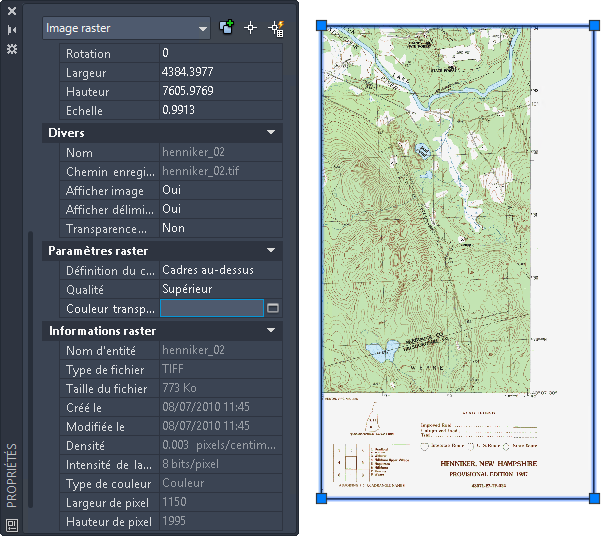The height and width of the screenshot is (536, 601).
Task: Click the Afficher image property label
Action: pyautogui.click(x=105, y=191)
